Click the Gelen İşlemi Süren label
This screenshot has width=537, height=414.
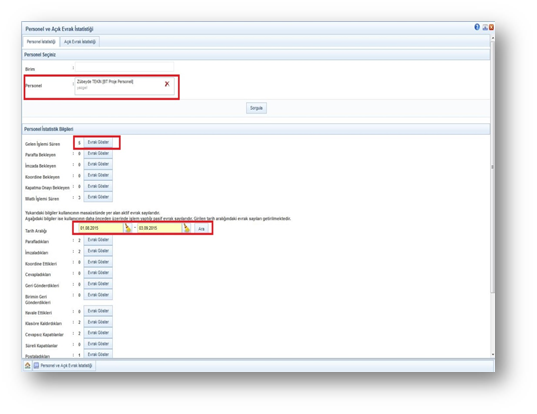tap(42, 144)
